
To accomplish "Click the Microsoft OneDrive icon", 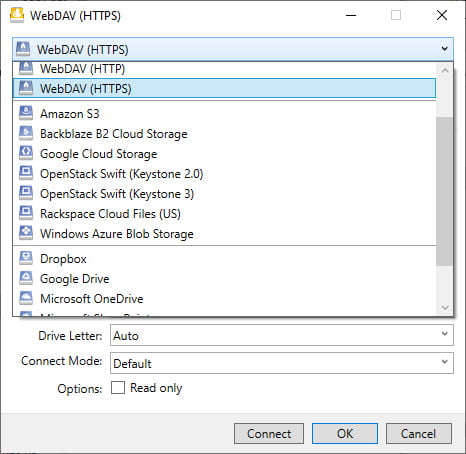I will pyautogui.click(x=26, y=298).
